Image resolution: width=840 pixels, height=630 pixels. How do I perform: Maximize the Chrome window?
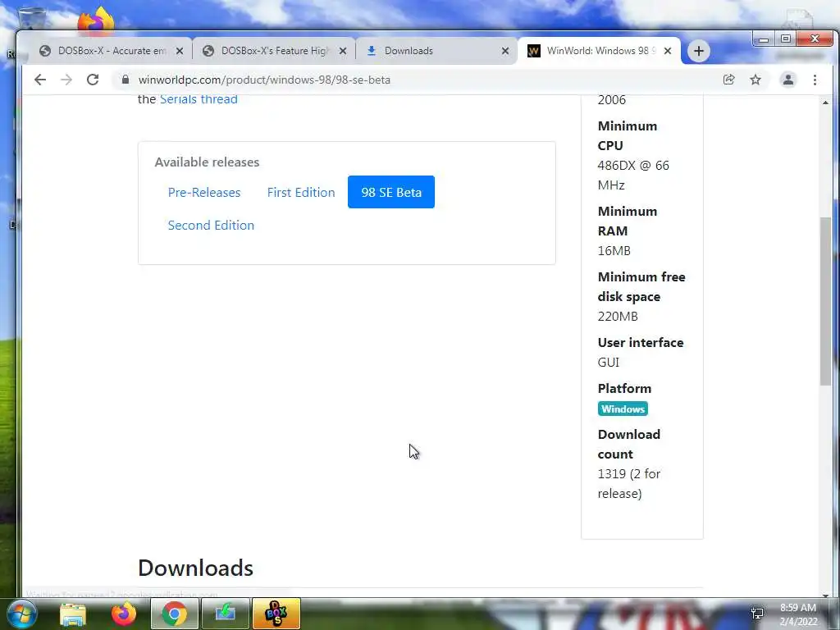point(785,39)
